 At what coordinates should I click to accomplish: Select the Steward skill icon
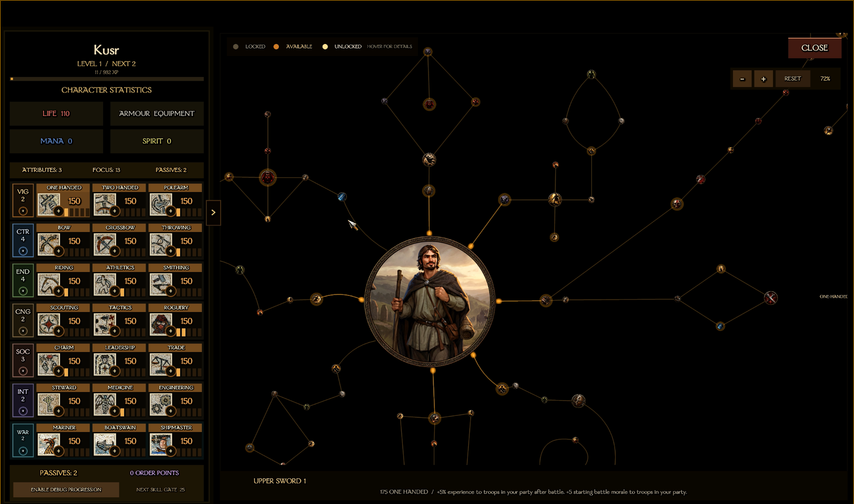coord(48,404)
